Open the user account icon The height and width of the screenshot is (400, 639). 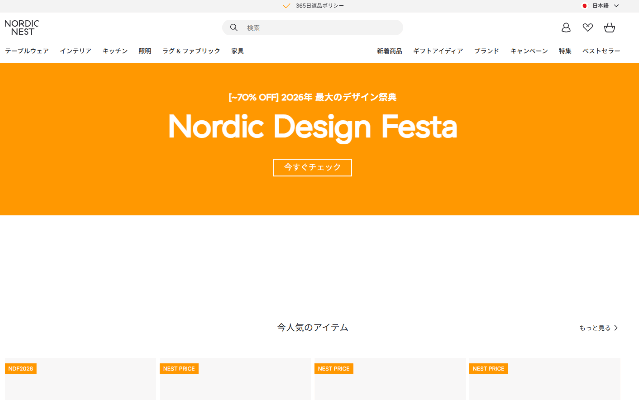pos(566,27)
